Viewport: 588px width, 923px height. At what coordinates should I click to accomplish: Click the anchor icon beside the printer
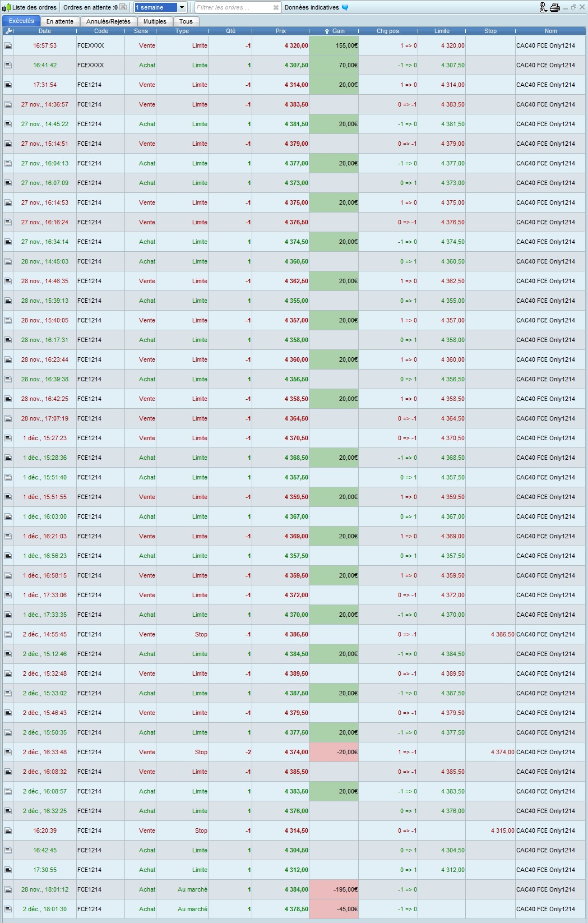(x=543, y=7)
